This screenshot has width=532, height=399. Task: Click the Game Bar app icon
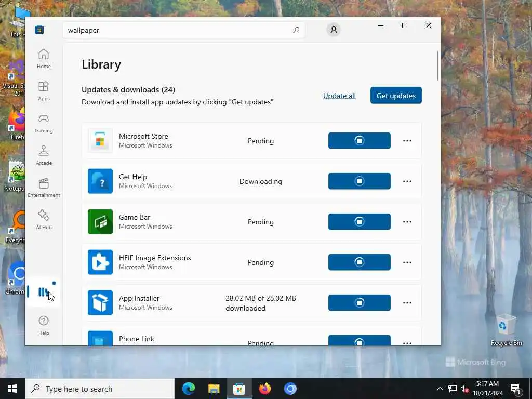click(100, 221)
